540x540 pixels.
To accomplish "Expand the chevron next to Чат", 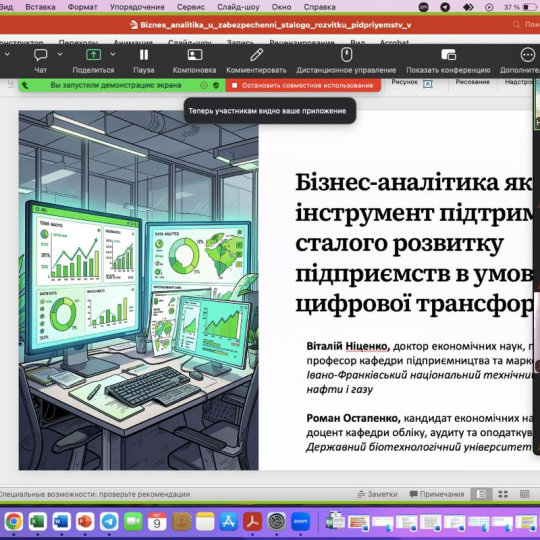I will (60, 54).
